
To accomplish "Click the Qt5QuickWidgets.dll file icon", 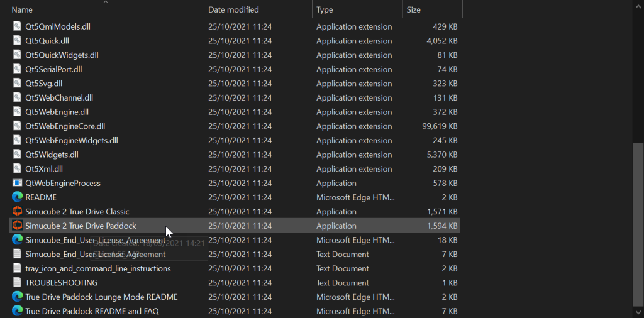I will coord(17,55).
